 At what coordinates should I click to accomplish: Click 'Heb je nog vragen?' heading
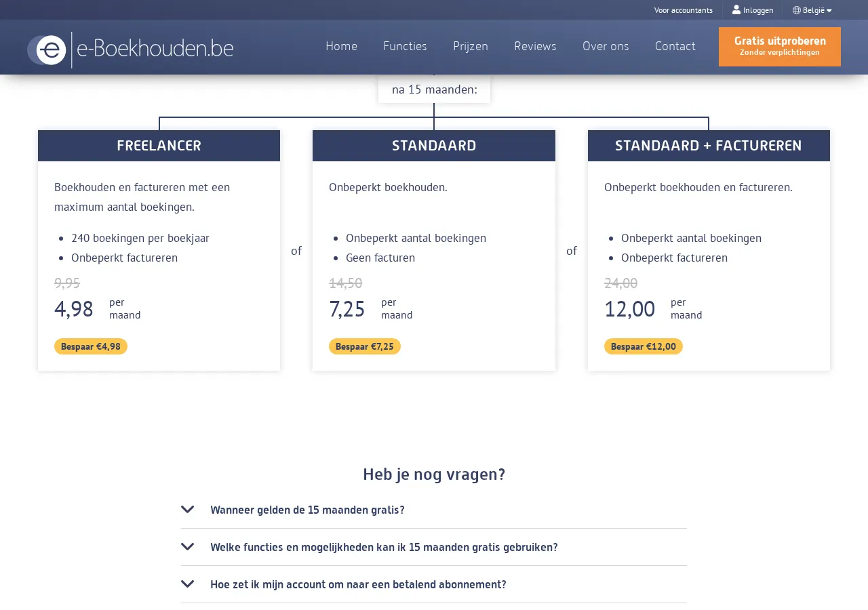coord(434,474)
